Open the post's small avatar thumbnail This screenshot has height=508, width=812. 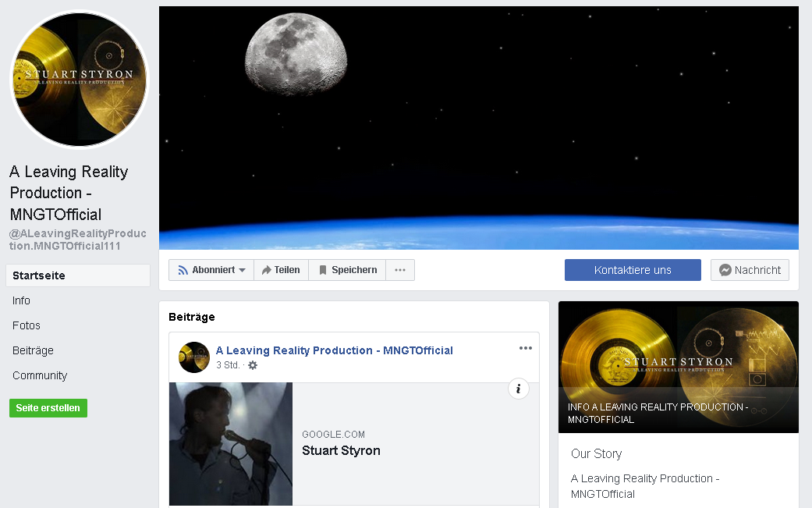tap(194, 357)
